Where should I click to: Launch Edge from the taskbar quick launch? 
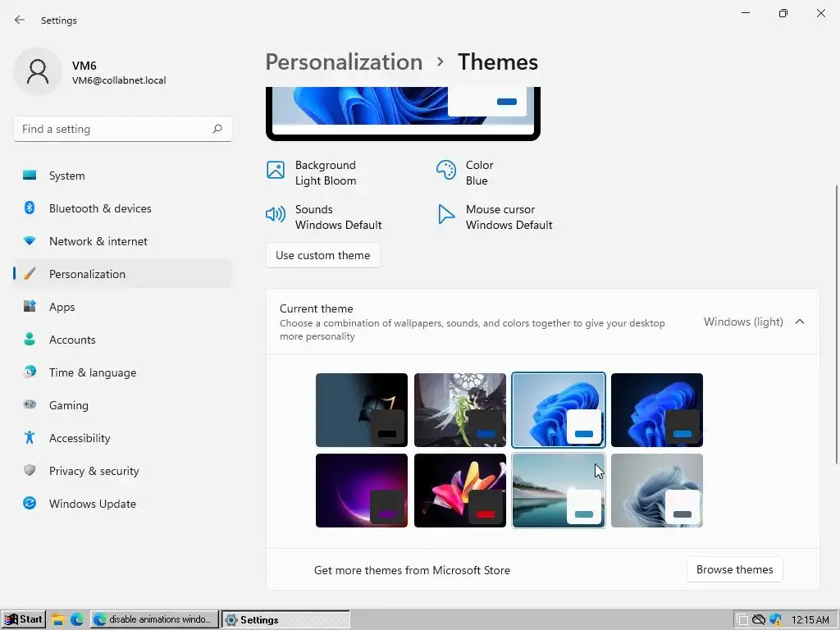(76, 620)
